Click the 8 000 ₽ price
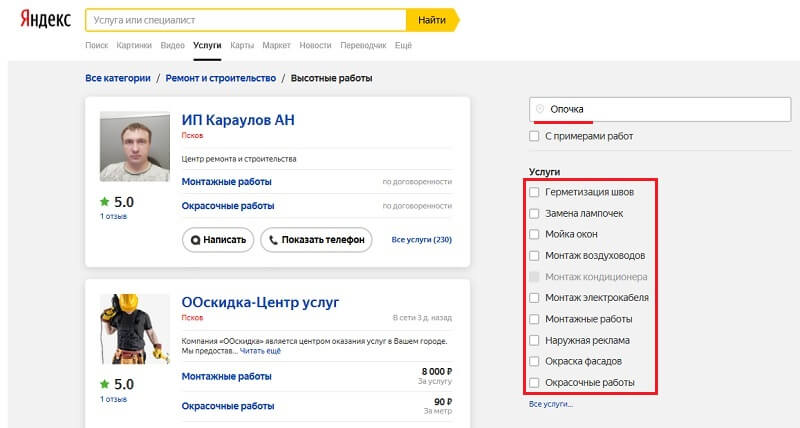Viewport: 800px width, 428px height. pyautogui.click(x=437, y=371)
